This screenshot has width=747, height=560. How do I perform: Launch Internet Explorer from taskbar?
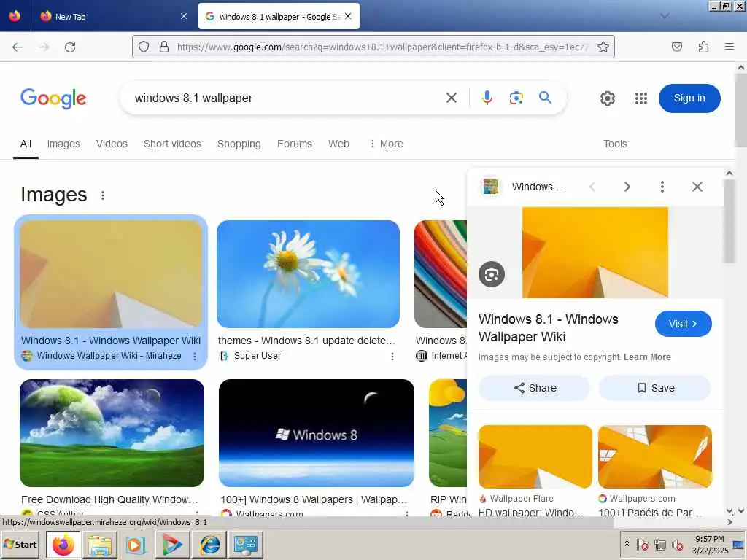click(x=209, y=544)
